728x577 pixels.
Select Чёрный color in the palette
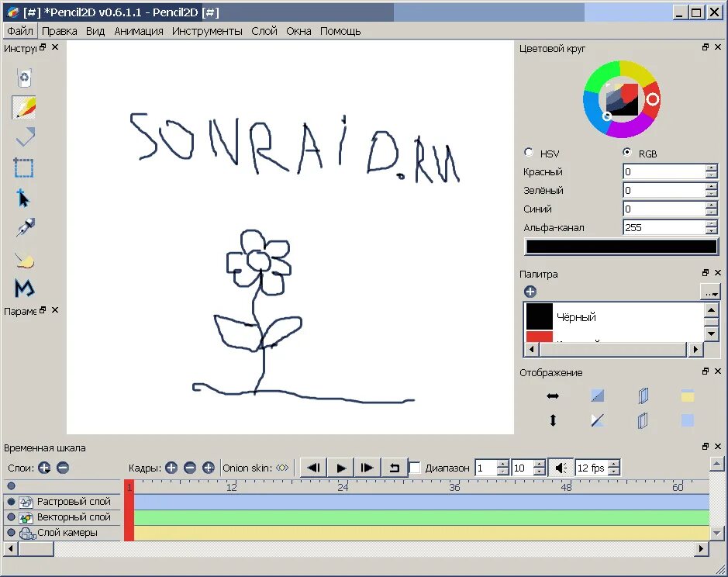click(614, 317)
